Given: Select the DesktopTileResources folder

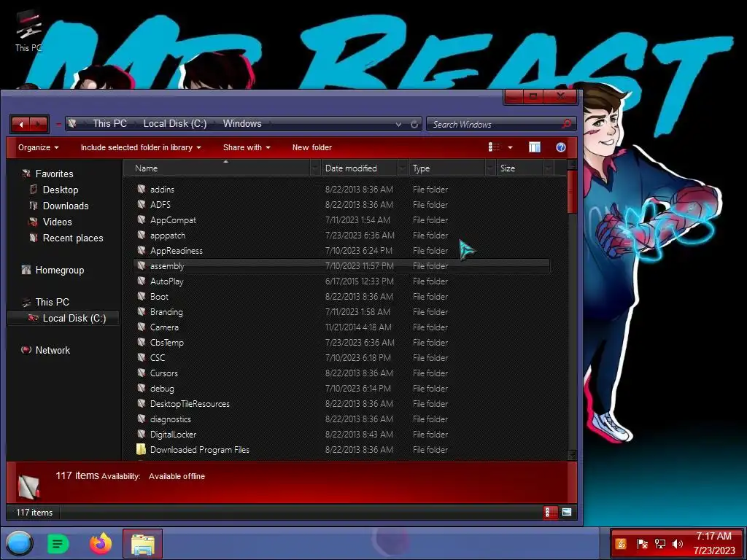Looking at the screenshot, I should (x=190, y=404).
